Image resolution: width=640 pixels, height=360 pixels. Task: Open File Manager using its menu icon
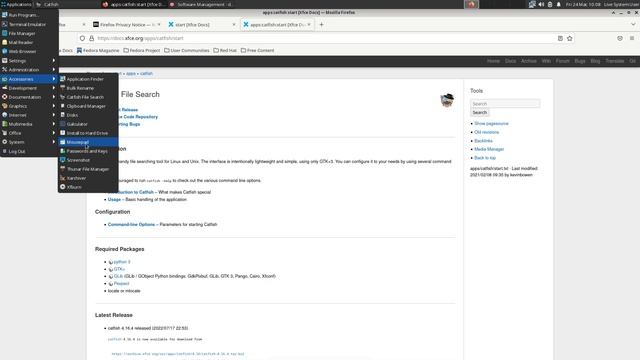click(4, 33)
